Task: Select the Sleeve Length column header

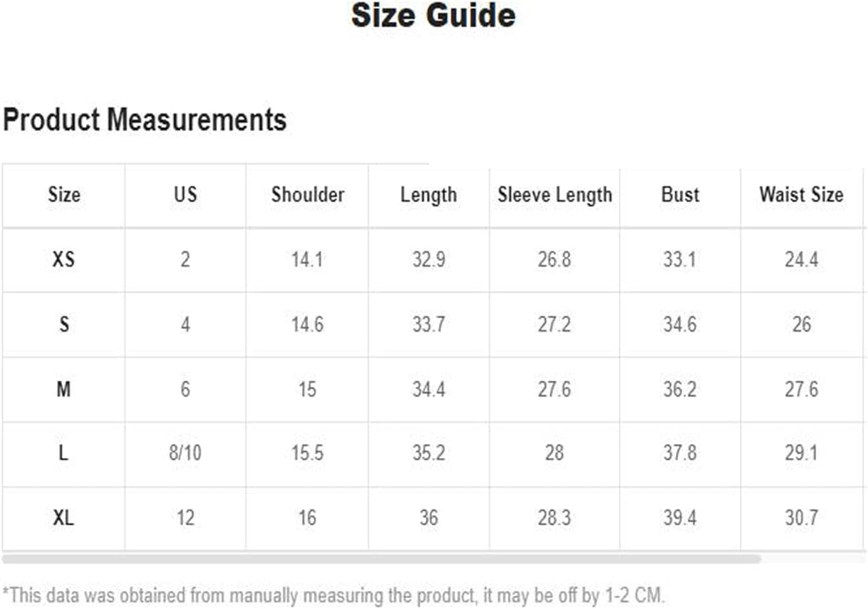Action: (555, 196)
